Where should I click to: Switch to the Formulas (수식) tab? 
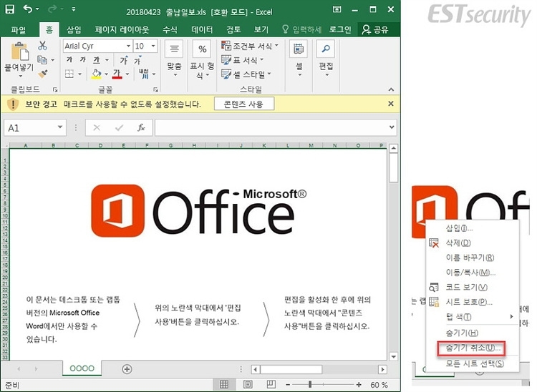tap(170, 30)
